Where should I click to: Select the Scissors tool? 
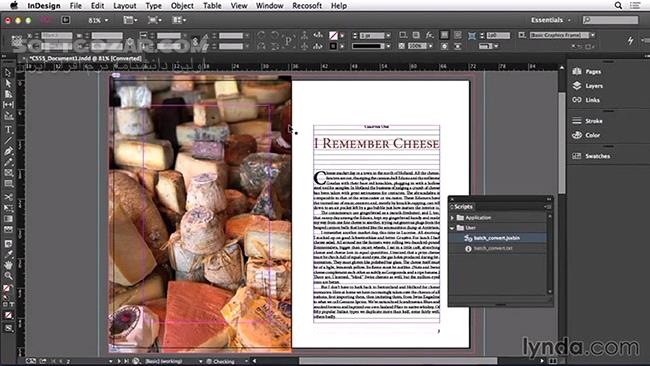pos(8,197)
